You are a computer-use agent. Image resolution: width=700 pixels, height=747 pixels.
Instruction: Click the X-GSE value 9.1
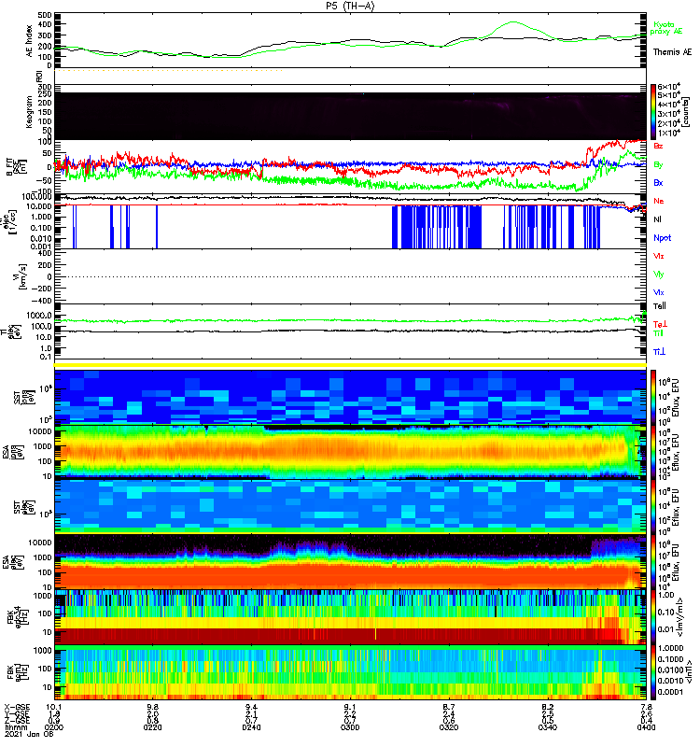[x=350, y=707]
